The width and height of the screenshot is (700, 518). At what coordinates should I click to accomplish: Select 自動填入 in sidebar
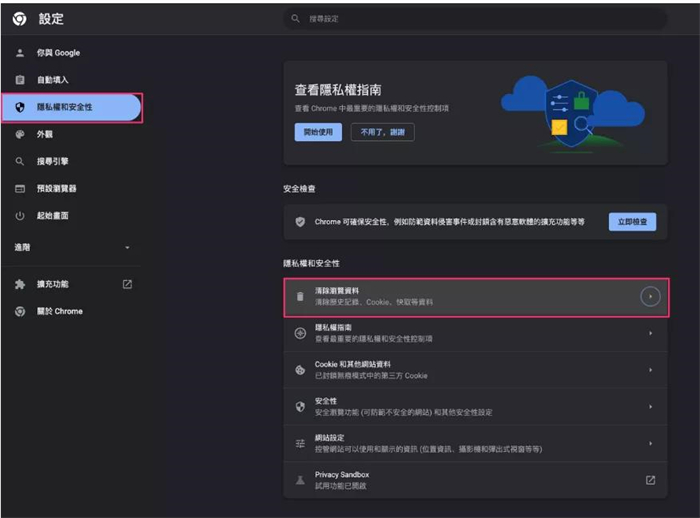(x=71, y=80)
